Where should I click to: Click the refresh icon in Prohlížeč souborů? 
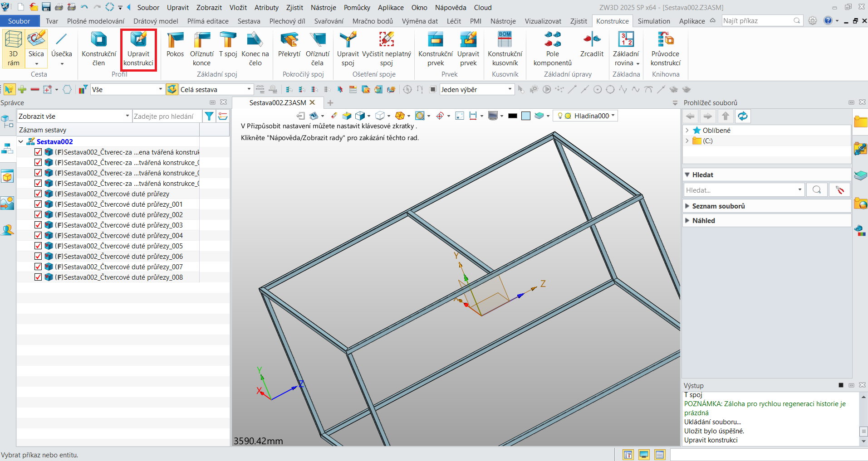tap(743, 116)
